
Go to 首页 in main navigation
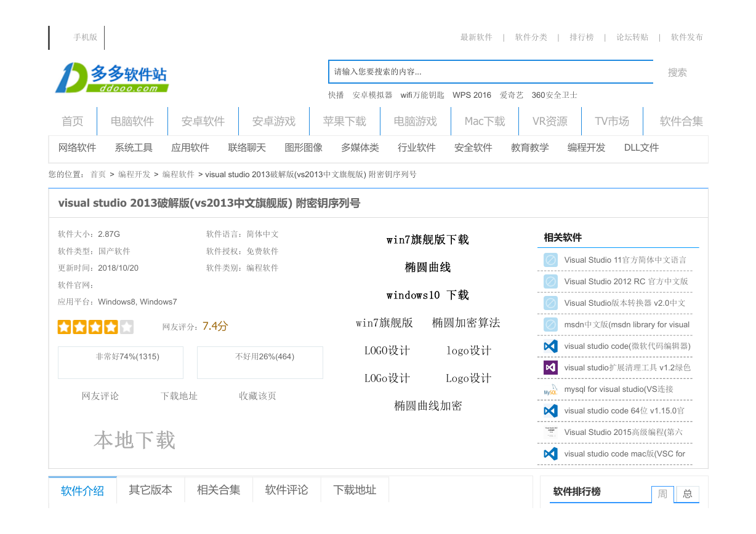click(73, 121)
